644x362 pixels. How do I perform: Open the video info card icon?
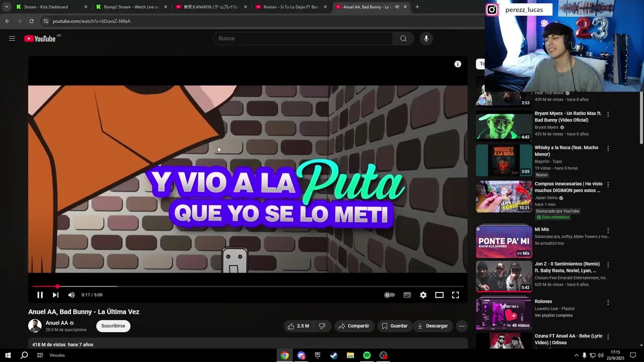coord(458,64)
